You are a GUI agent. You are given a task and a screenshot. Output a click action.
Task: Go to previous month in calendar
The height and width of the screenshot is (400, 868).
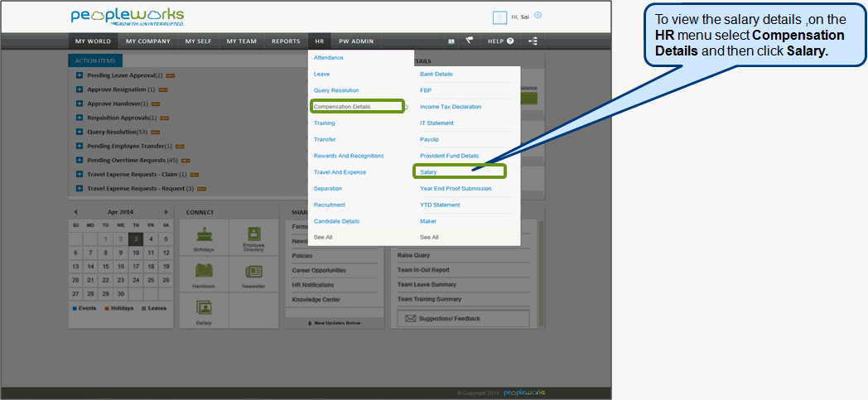tap(76, 212)
